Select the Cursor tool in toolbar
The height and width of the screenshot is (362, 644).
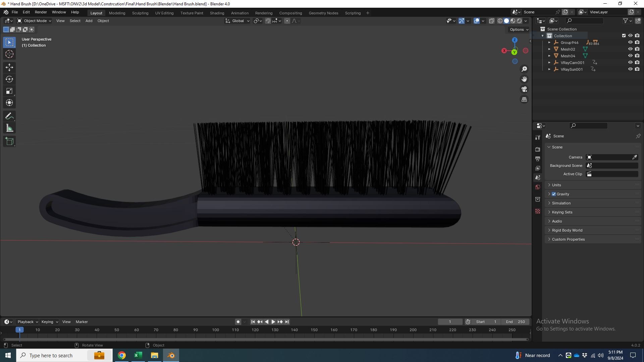(9, 54)
